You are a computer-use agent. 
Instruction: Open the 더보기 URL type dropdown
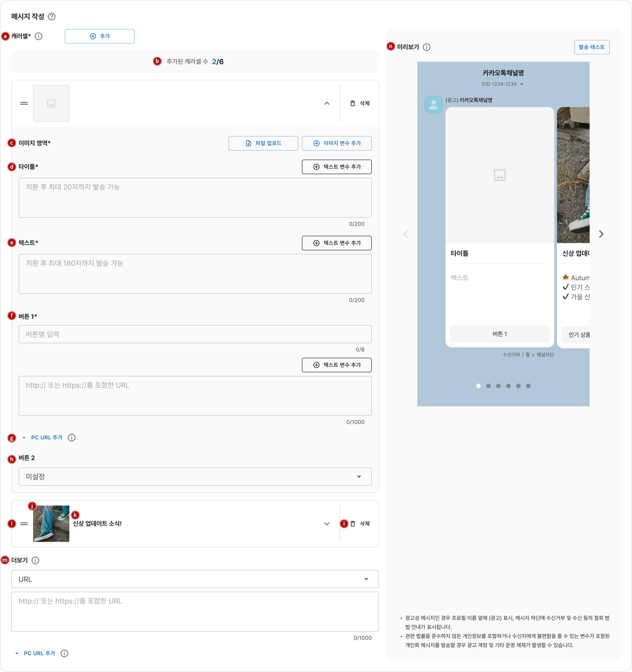(x=195, y=579)
